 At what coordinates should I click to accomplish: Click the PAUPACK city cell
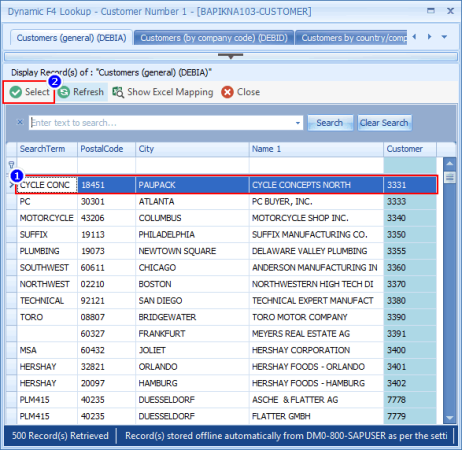tap(192, 185)
